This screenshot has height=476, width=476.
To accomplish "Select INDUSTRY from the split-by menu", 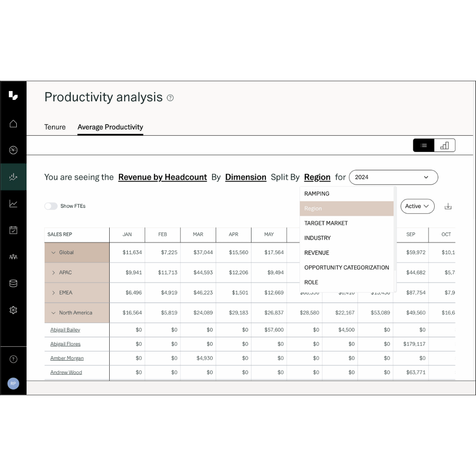I will tap(317, 238).
